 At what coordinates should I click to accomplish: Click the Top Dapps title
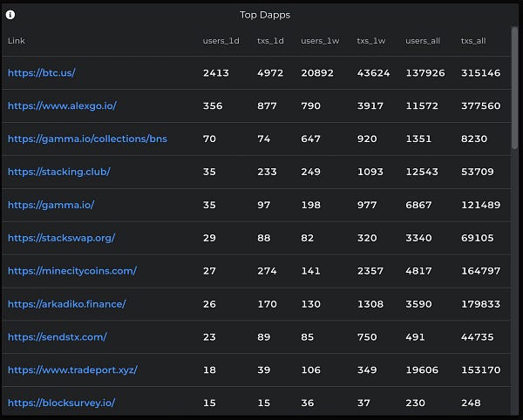(265, 15)
